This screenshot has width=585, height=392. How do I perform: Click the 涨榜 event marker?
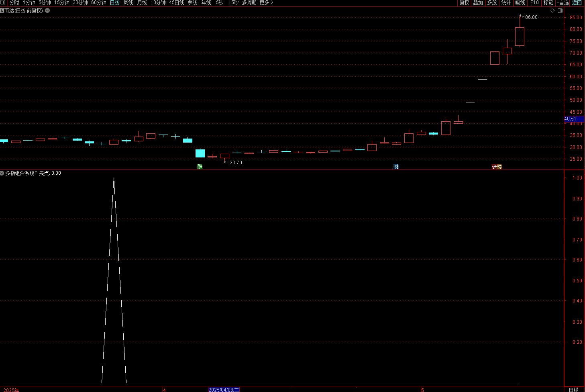click(497, 166)
